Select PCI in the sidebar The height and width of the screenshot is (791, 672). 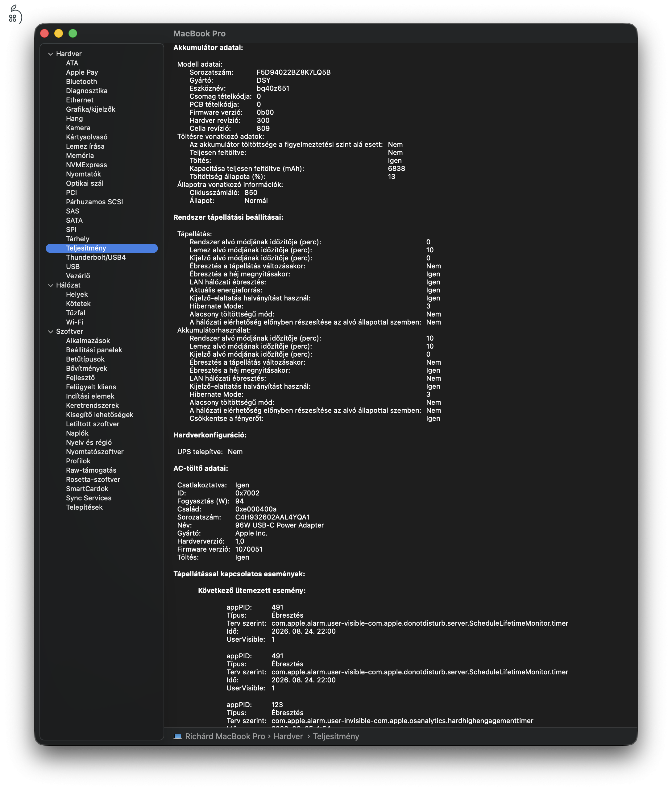click(x=71, y=193)
